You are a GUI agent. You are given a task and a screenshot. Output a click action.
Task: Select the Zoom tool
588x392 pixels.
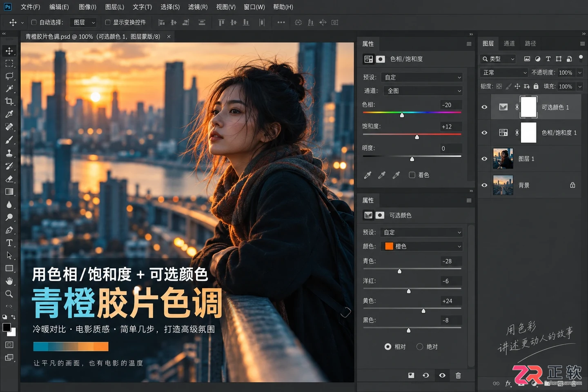[x=9, y=294]
